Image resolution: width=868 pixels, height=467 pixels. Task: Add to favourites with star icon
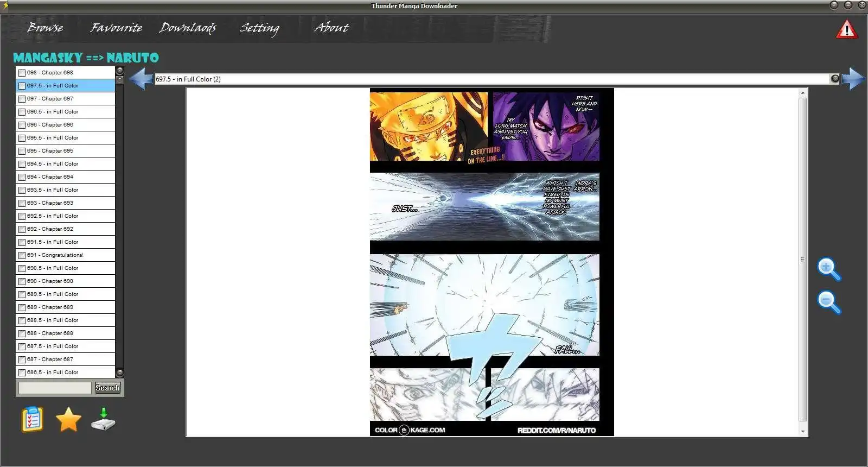click(68, 419)
